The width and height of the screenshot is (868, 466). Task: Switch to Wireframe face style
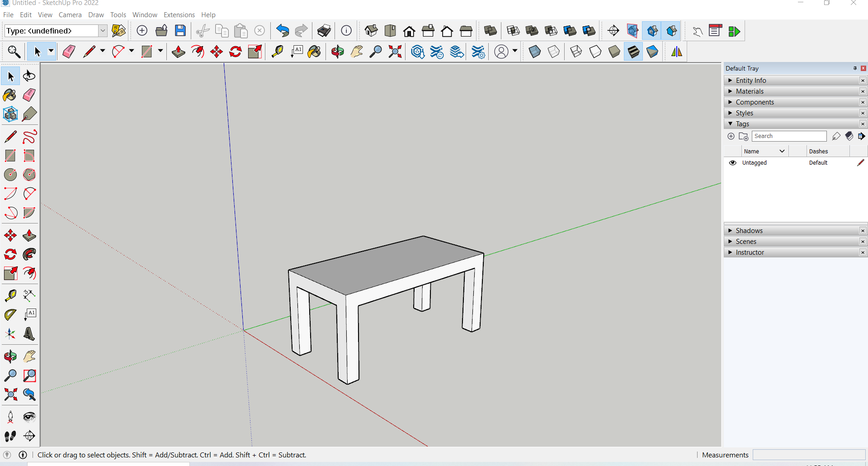(576, 52)
